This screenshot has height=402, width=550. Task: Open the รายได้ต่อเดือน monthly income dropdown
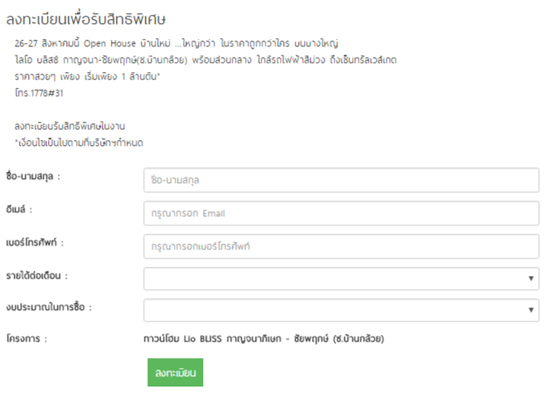point(341,279)
